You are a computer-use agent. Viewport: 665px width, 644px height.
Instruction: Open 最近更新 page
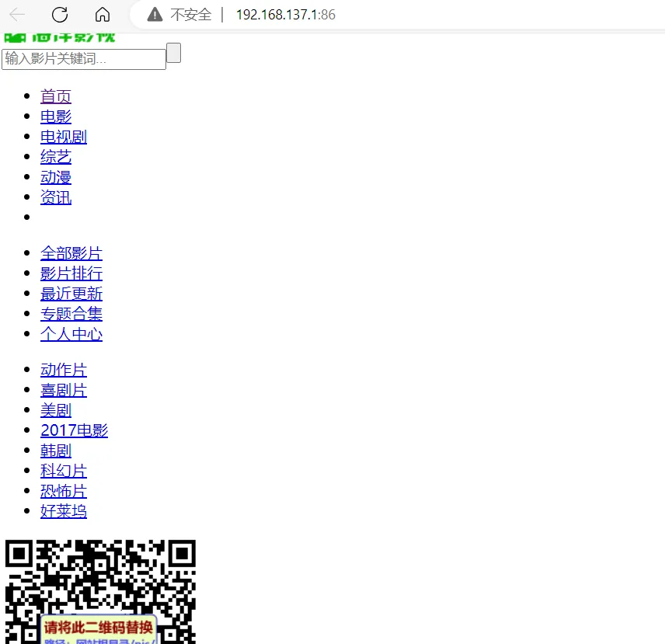[x=71, y=293]
